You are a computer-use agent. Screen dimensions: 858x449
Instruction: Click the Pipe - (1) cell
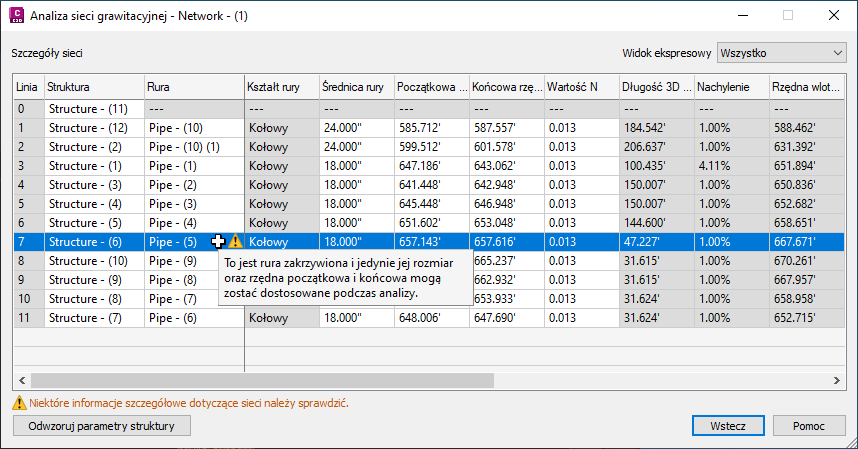coord(194,166)
